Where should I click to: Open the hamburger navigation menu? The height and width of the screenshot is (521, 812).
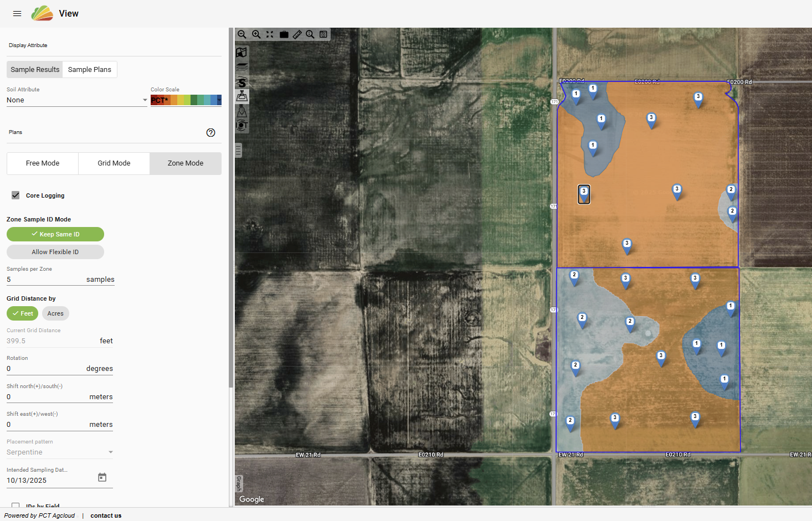point(17,13)
